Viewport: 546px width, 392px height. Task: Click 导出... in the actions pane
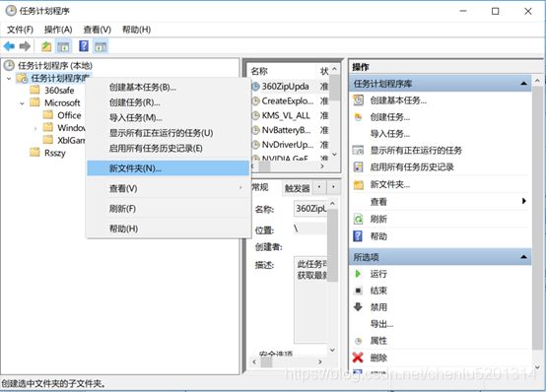pyautogui.click(x=381, y=324)
